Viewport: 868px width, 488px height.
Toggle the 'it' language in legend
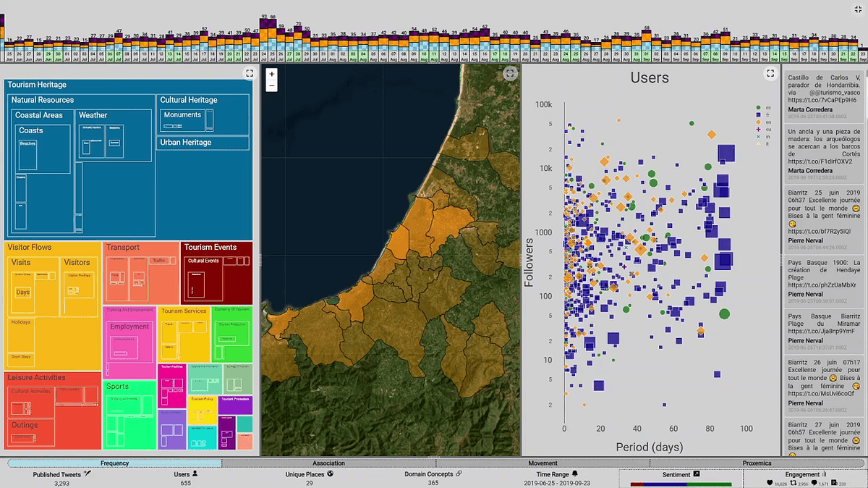coord(763,143)
